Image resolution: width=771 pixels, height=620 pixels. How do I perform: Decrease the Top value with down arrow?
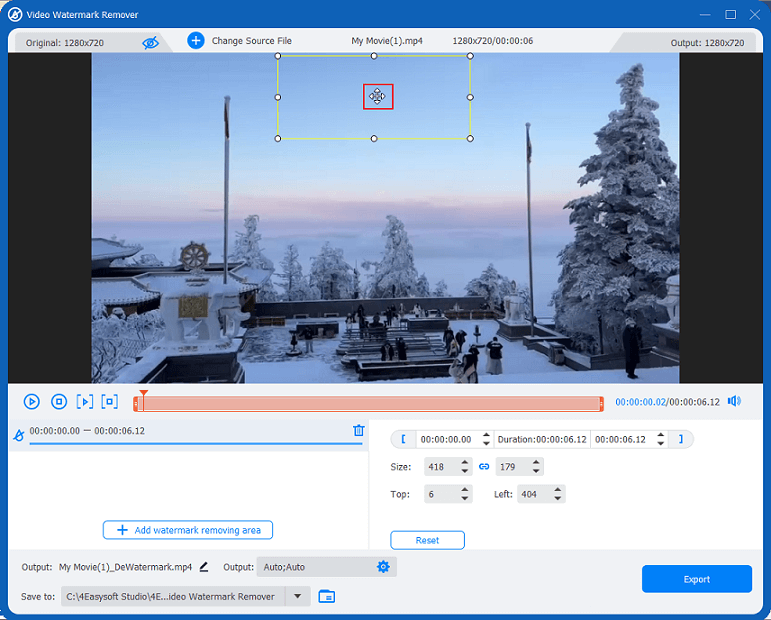[465, 499]
